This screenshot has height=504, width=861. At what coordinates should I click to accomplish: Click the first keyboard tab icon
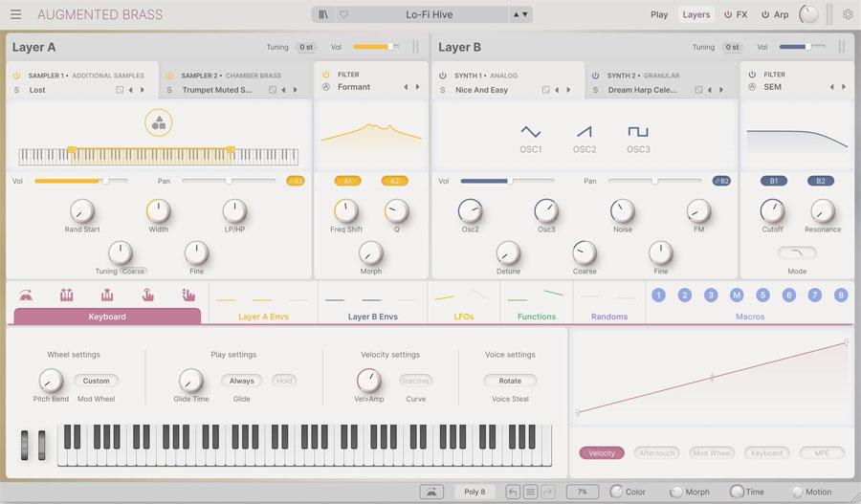tap(26, 296)
